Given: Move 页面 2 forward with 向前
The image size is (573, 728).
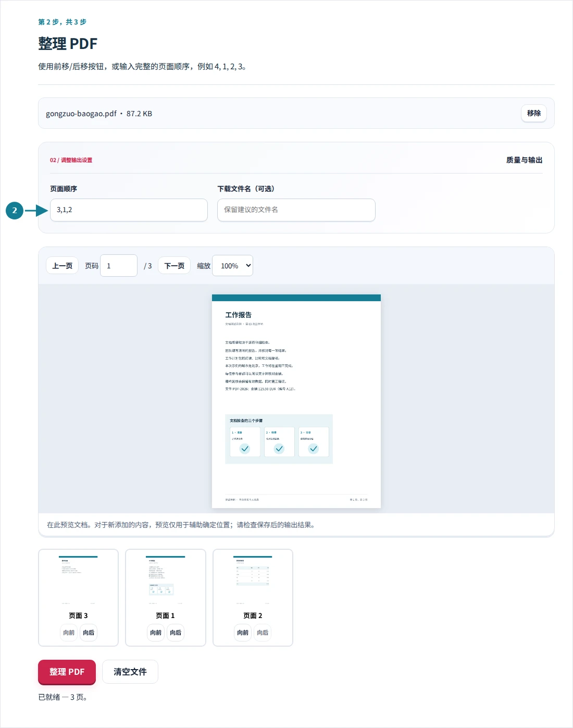Looking at the screenshot, I should pos(243,633).
